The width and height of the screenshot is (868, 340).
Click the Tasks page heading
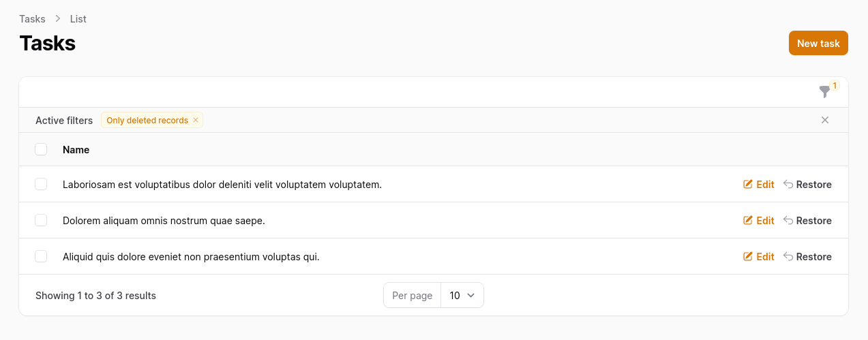click(x=47, y=43)
